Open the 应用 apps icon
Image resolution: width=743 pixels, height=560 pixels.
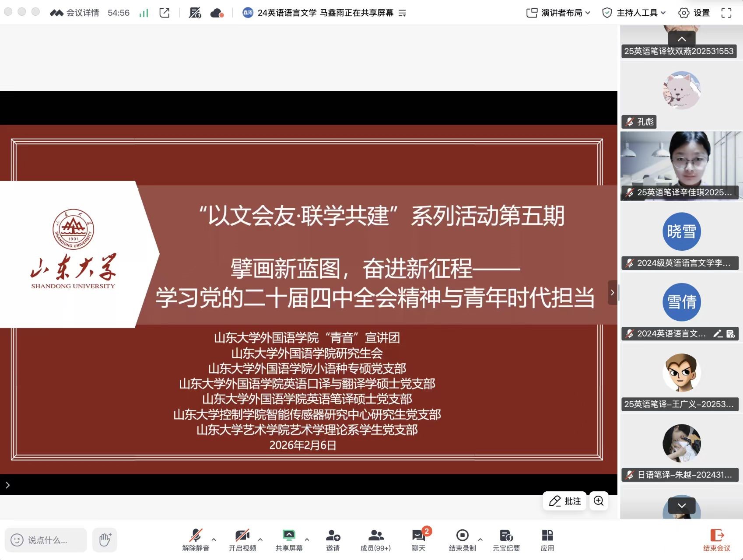click(x=547, y=539)
